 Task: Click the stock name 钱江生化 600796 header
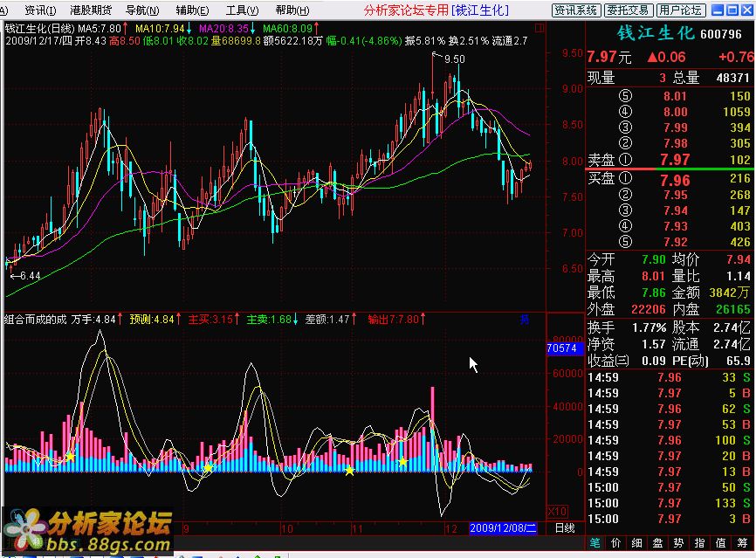pos(679,33)
